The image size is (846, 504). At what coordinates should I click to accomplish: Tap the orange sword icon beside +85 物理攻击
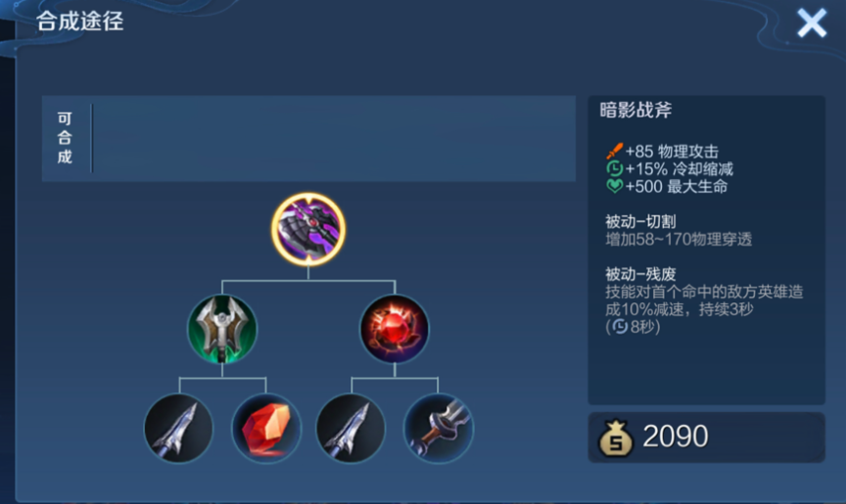point(615,151)
